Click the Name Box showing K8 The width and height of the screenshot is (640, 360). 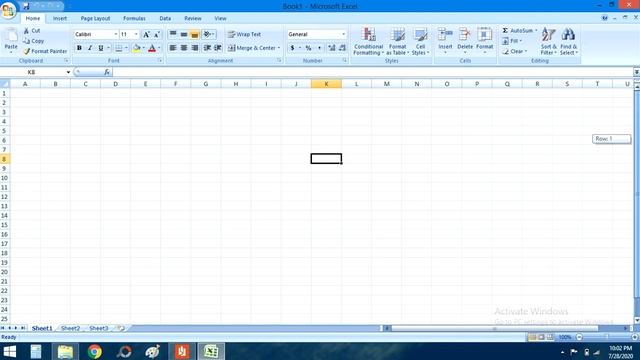[x=33, y=72]
